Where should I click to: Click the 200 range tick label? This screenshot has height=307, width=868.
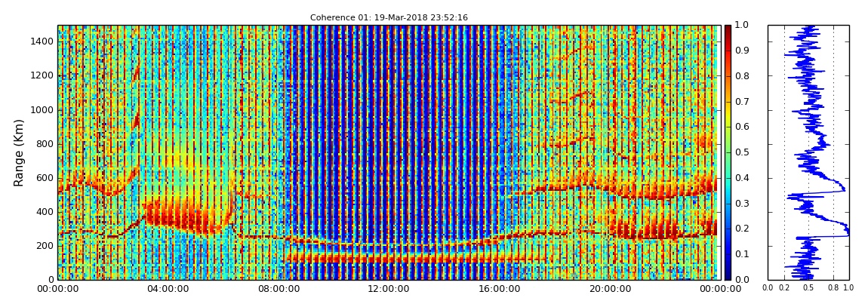point(45,246)
